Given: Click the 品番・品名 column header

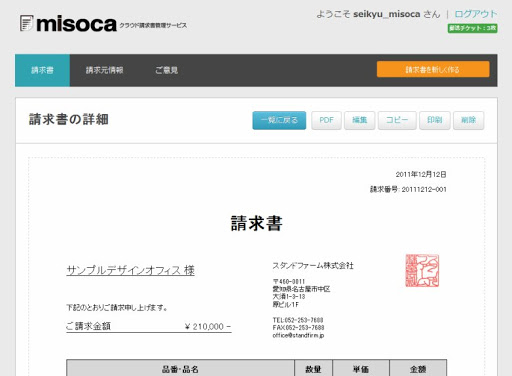Looking at the screenshot, I should 180,369.
